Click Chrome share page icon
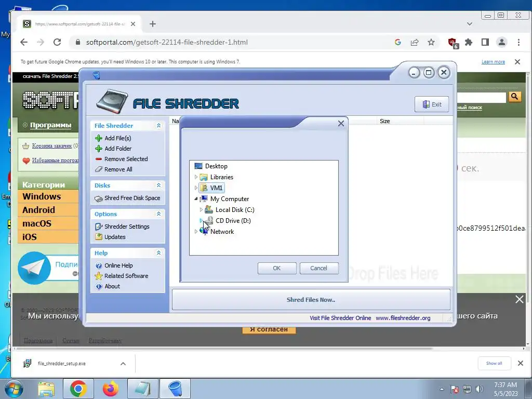 pyautogui.click(x=415, y=42)
